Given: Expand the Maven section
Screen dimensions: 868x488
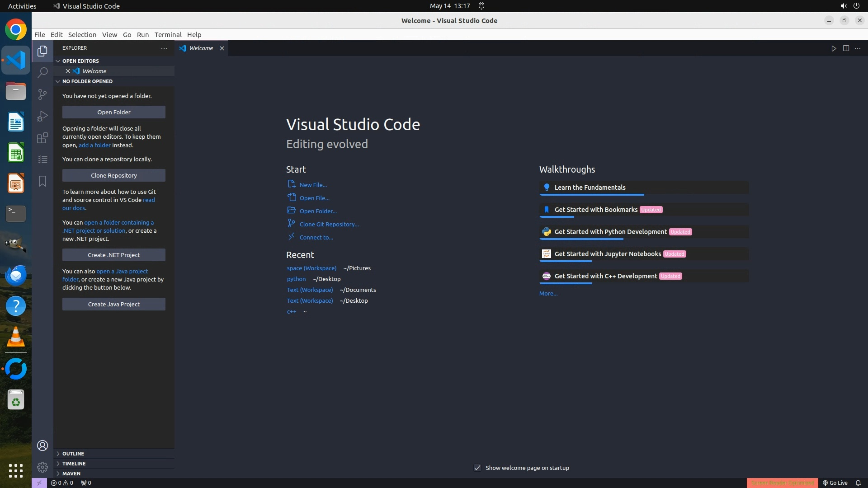Looking at the screenshot, I should 71,474.
